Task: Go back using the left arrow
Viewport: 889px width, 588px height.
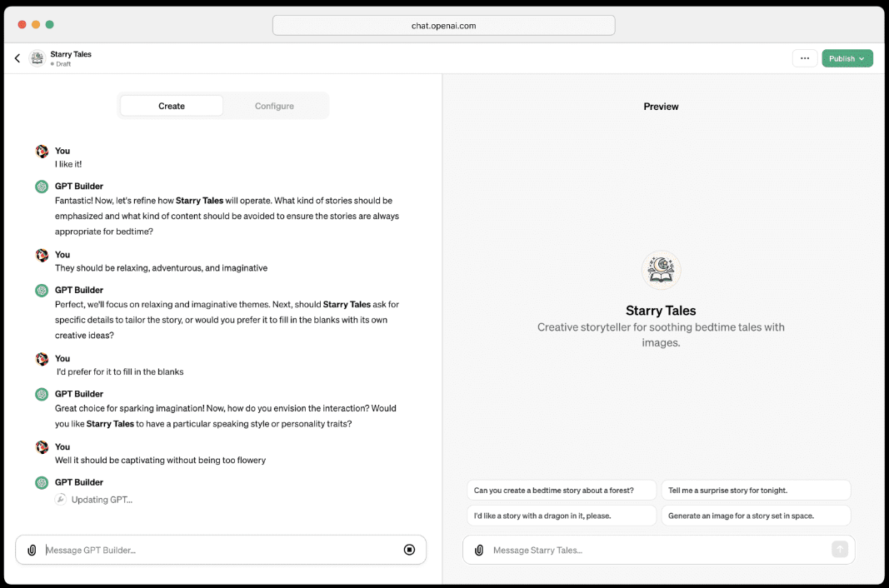Action: pos(17,57)
